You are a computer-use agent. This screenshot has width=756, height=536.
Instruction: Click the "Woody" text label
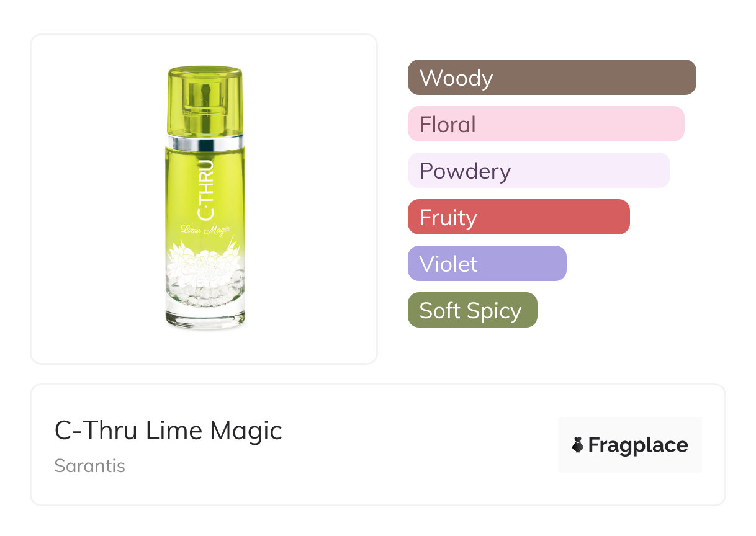point(456,78)
